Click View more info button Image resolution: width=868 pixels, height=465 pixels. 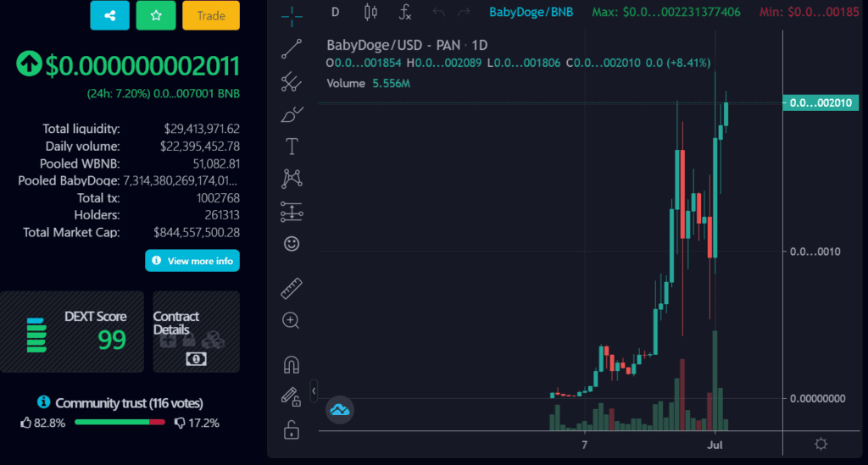[x=192, y=260]
